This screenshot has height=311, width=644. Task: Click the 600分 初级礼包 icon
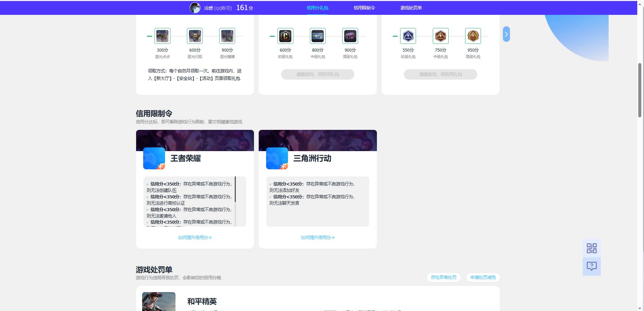pos(285,36)
